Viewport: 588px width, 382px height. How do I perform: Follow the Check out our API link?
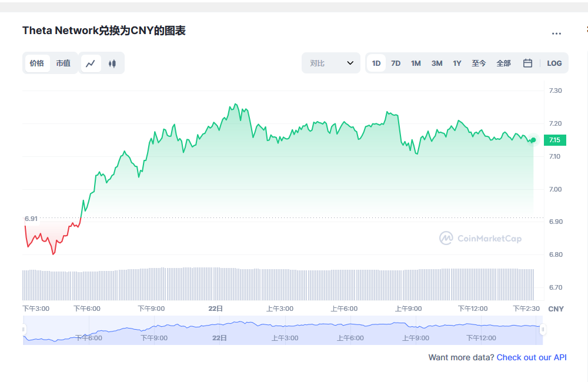click(532, 357)
